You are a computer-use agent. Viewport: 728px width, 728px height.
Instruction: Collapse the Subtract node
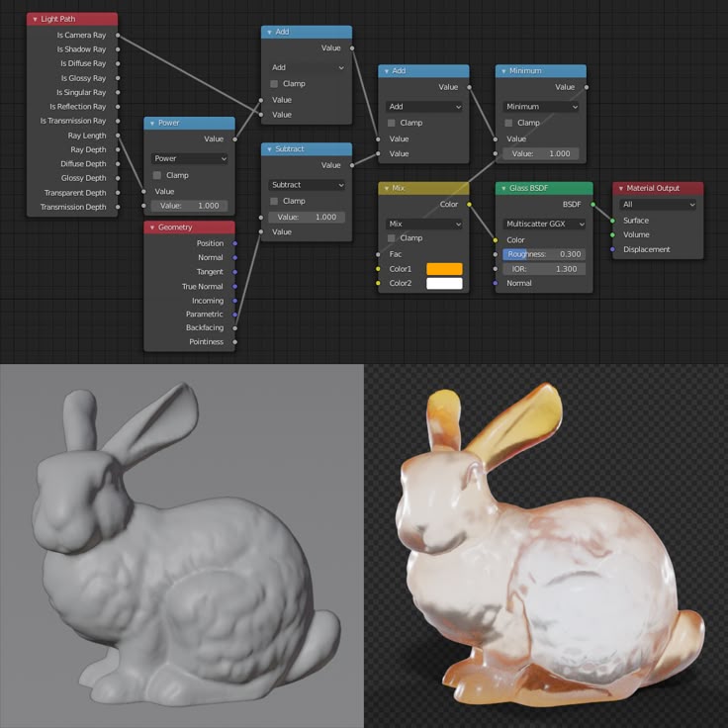[269, 149]
